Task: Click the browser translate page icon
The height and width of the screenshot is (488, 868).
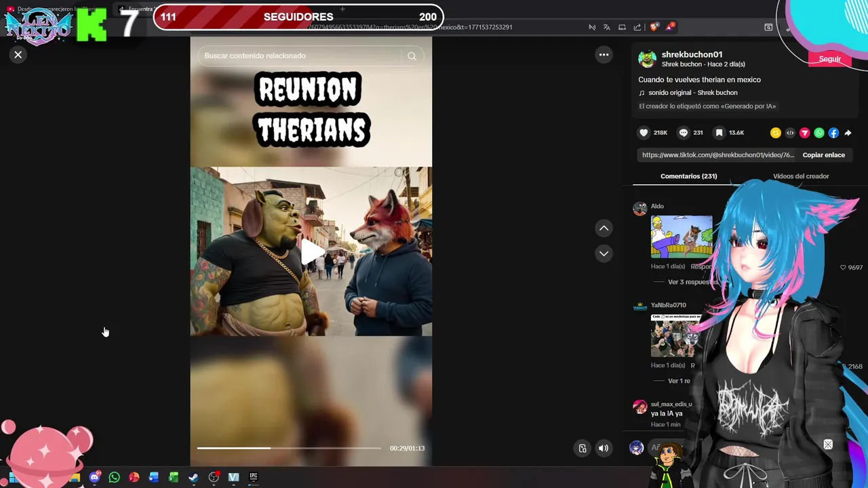Action: (606, 27)
